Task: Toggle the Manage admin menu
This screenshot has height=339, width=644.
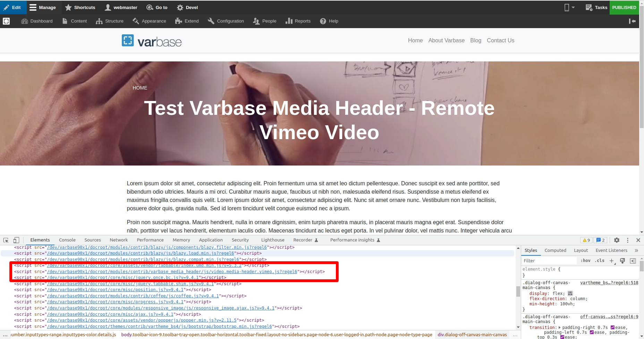Action: [x=43, y=7]
